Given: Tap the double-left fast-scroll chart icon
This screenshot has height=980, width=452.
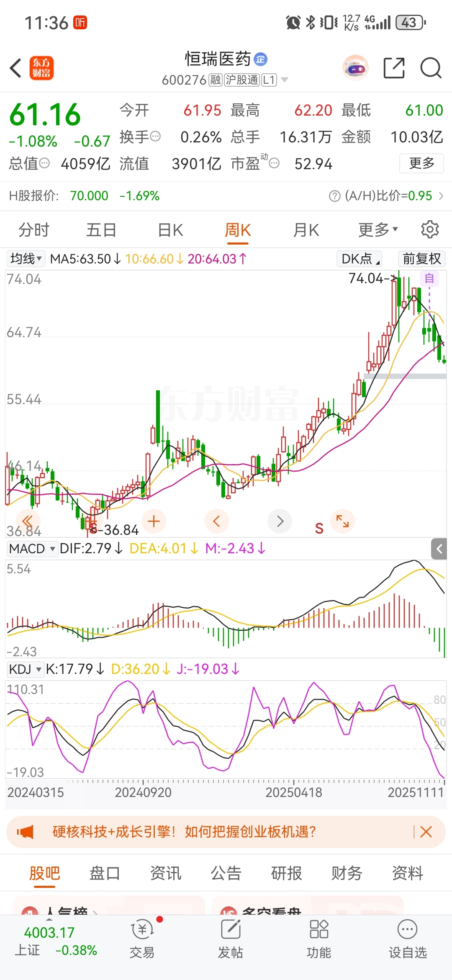Looking at the screenshot, I should pos(28,521).
